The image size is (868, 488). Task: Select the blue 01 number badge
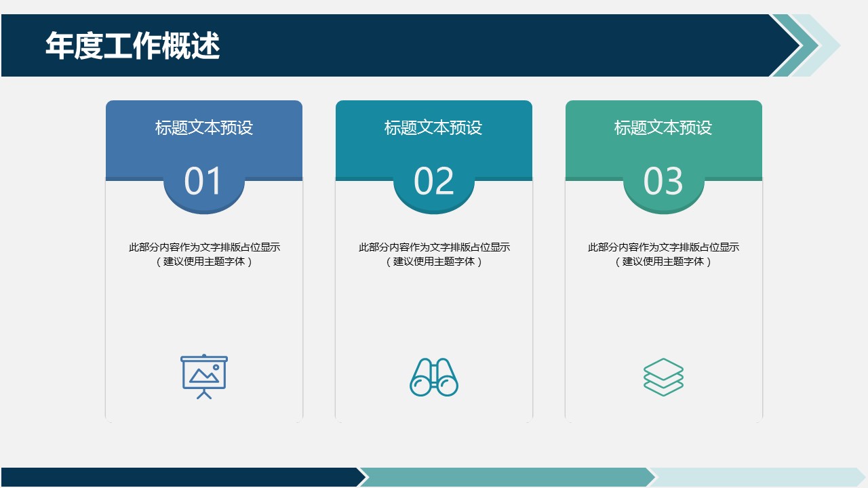[204, 183]
